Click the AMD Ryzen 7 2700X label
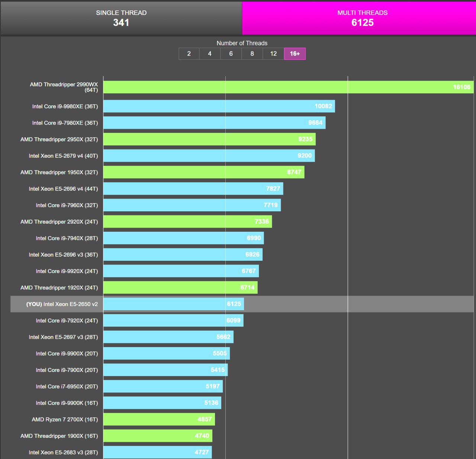 point(65,420)
